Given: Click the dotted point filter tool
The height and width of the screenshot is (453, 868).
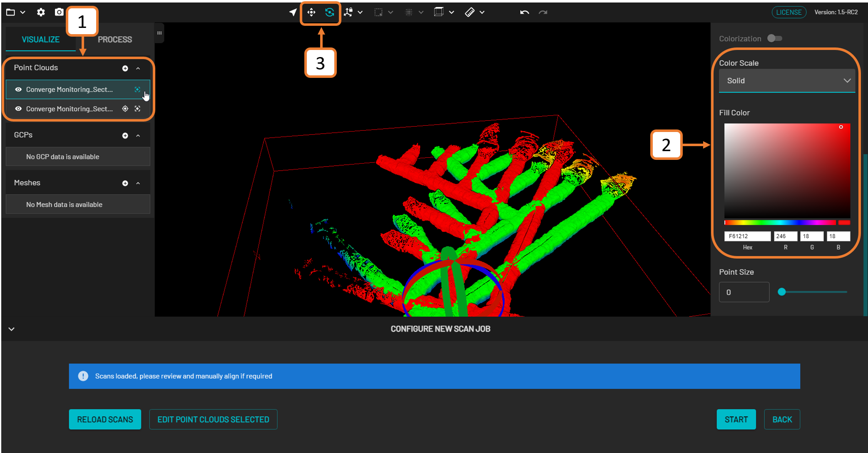Looking at the screenshot, I should click(x=409, y=12).
